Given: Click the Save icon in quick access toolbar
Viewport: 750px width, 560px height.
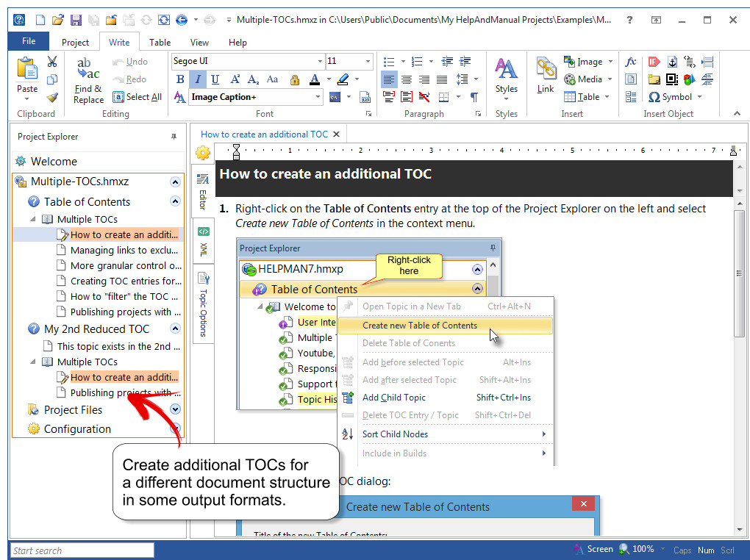Looking at the screenshot, I should pyautogui.click(x=76, y=20).
